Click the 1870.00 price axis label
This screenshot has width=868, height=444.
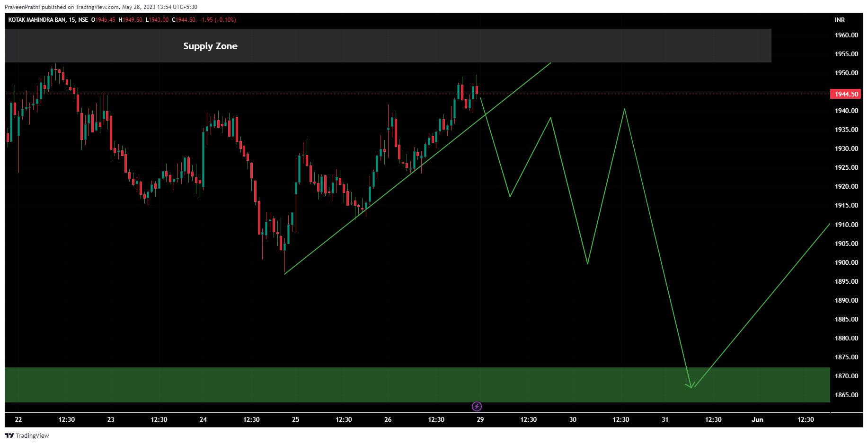[x=846, y=376]
